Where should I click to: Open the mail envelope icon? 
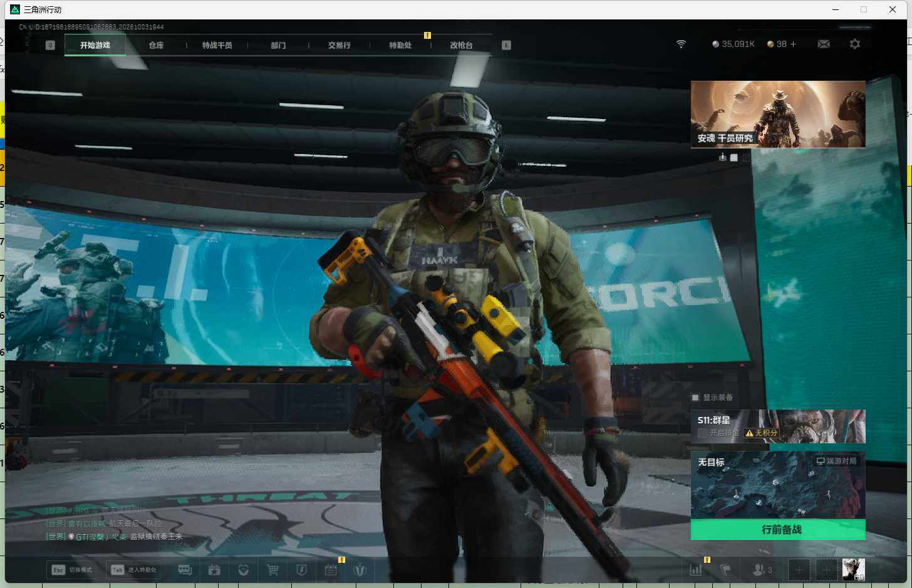(824, 44)
